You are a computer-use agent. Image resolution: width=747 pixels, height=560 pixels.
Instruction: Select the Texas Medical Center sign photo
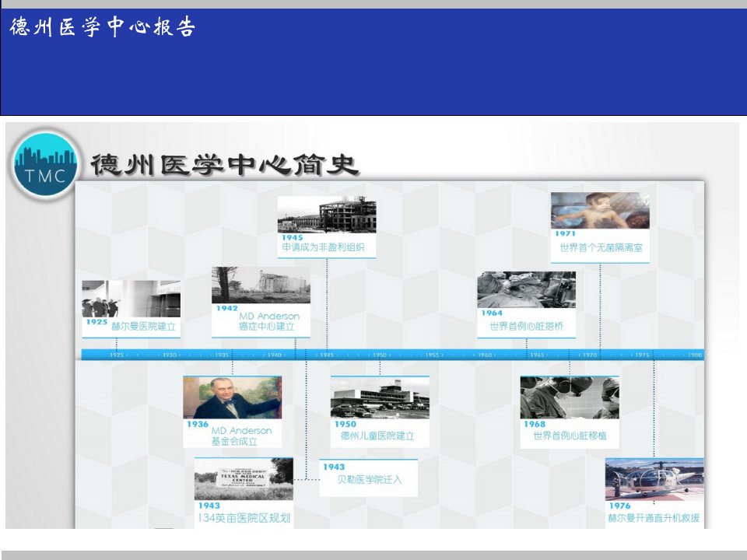244,479
